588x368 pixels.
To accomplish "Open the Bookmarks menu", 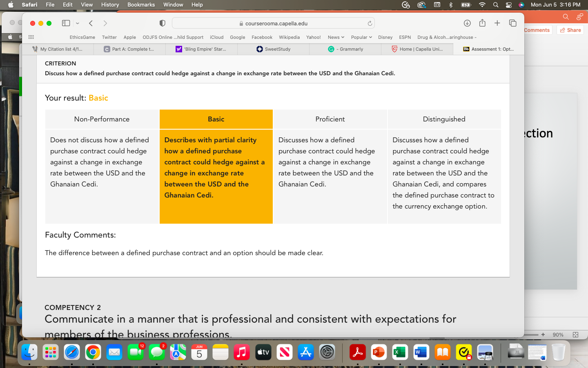I will coord(141,4).
